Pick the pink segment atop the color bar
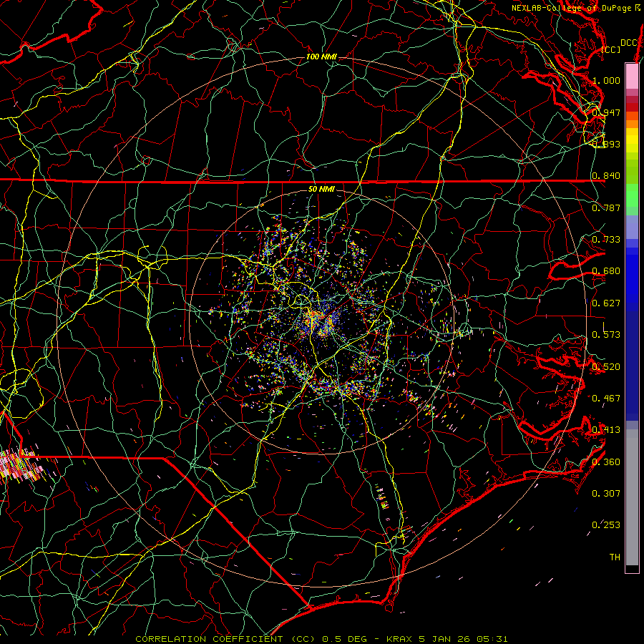Image resolution: width=644 pixels, height=644 pixels. [632, 76]
